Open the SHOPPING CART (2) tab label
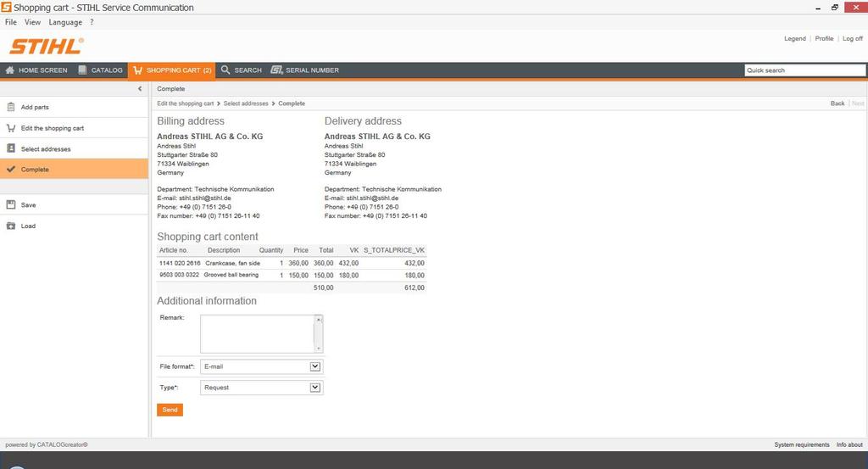 coord(179,70)
